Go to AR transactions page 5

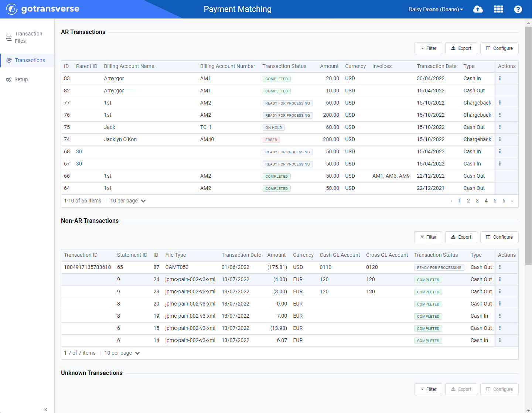coord(495,201)
